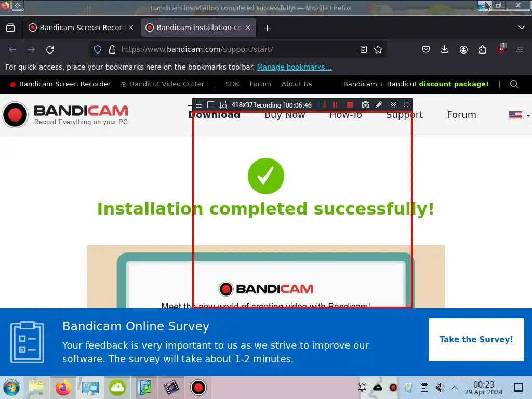This screenshot has height=399, width=532.
Task: Open Bandicut Video Cutter link
Action: point(163,84)
